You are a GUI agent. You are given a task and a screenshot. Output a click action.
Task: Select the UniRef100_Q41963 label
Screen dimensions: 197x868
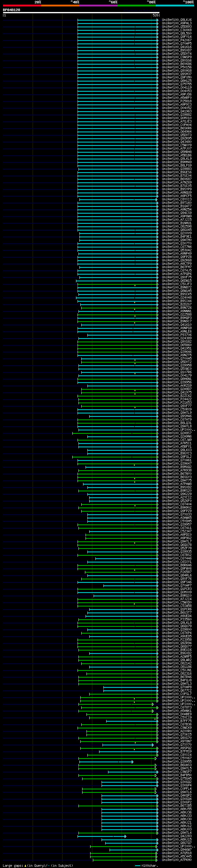(177, 111)
